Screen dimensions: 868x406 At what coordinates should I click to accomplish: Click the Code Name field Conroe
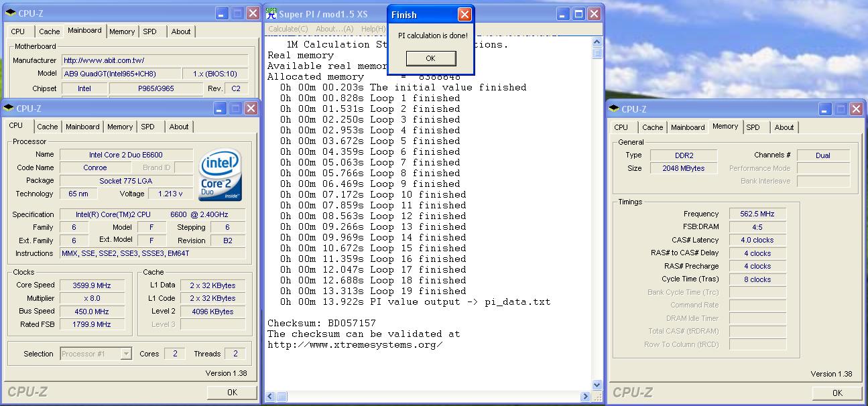95,167
